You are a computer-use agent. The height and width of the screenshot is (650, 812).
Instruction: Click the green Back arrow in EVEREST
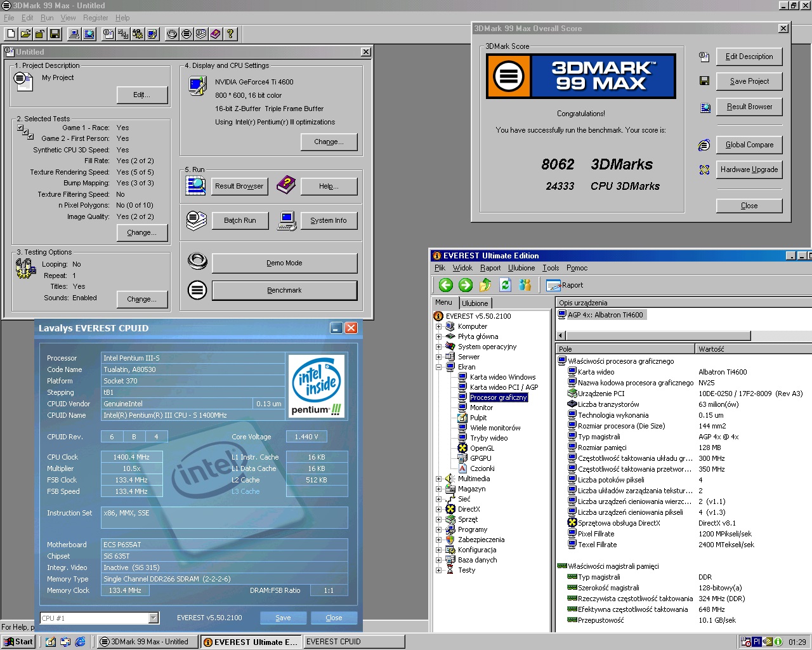click(x=446, y=285)
